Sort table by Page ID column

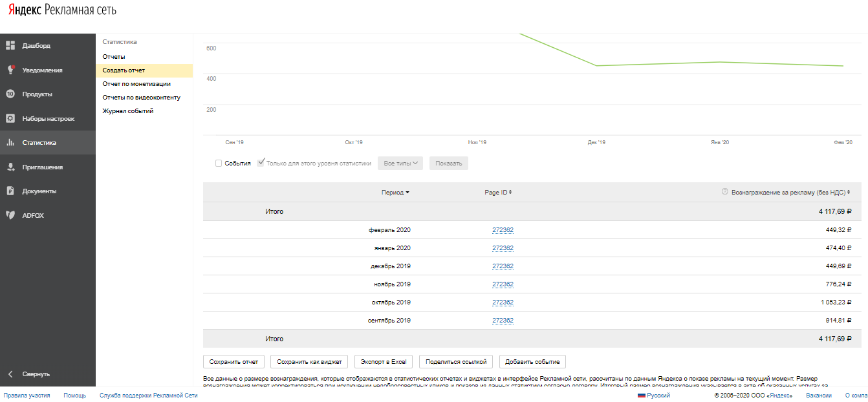coord(497,193)
